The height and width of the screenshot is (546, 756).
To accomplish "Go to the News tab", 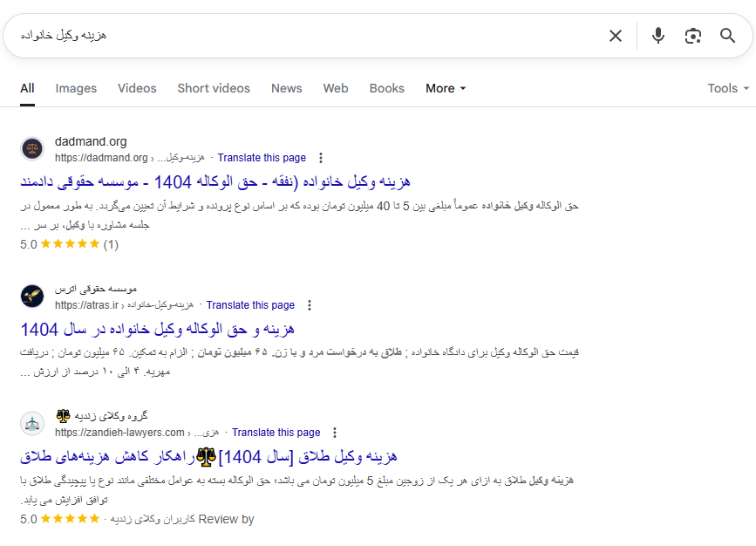I will 286,88.
